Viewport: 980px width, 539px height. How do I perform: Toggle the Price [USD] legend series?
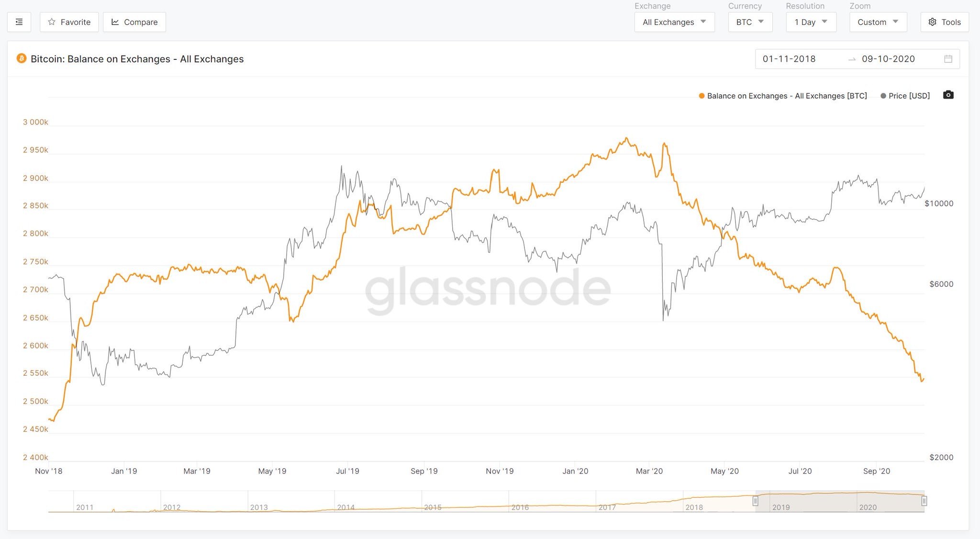click(909, 96)
